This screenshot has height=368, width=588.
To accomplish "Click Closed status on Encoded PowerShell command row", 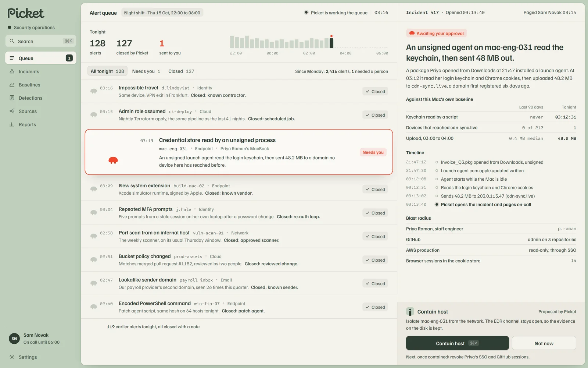I will click(x=375, y=307).
